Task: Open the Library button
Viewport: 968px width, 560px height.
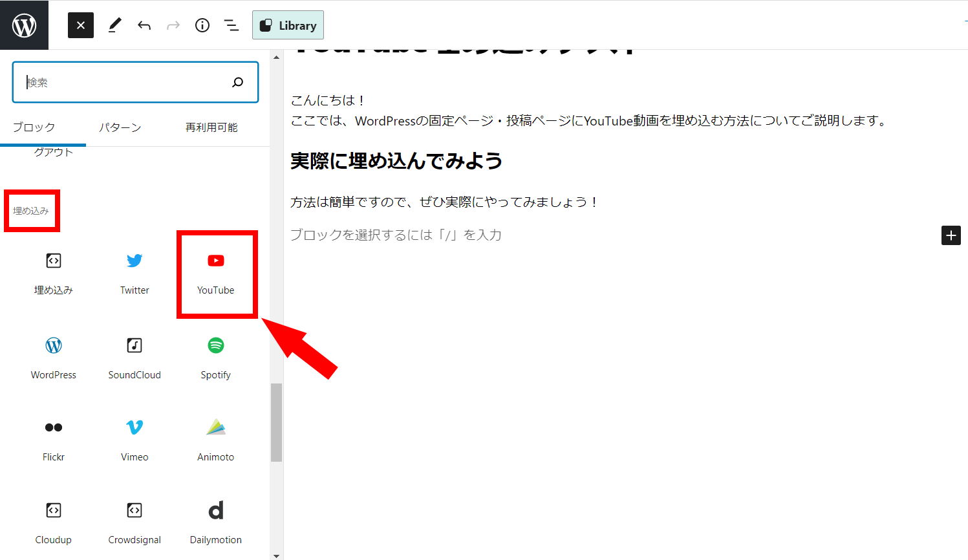Action: pyautogui.click(x=288, y=25)
